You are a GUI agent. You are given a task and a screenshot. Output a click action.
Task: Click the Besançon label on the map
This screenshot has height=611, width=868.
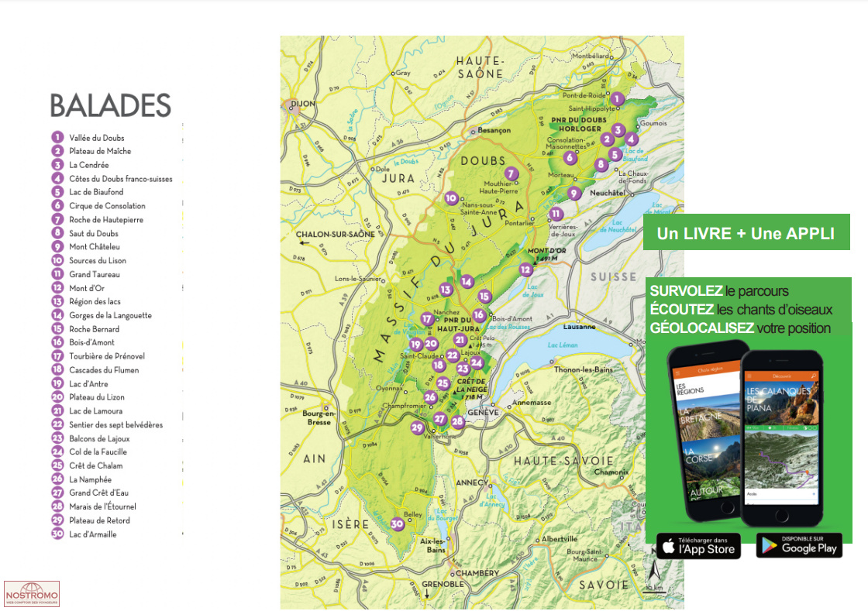tap(494, 130)
